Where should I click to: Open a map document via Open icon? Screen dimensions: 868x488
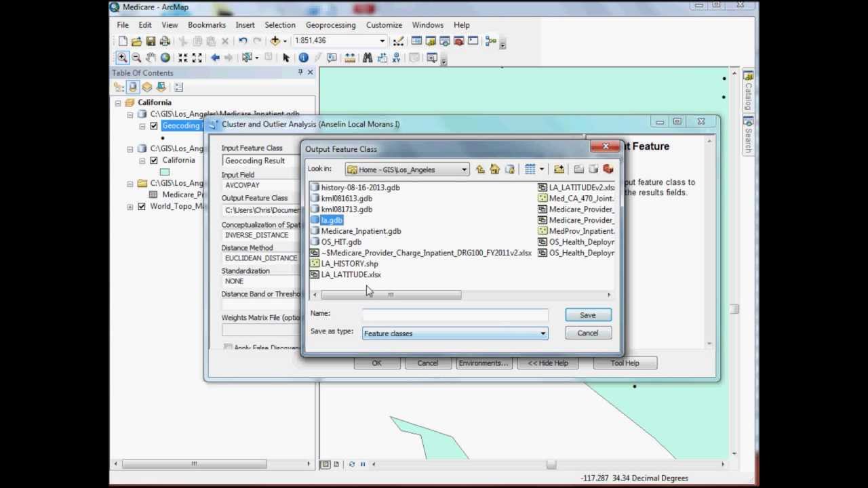136,41
